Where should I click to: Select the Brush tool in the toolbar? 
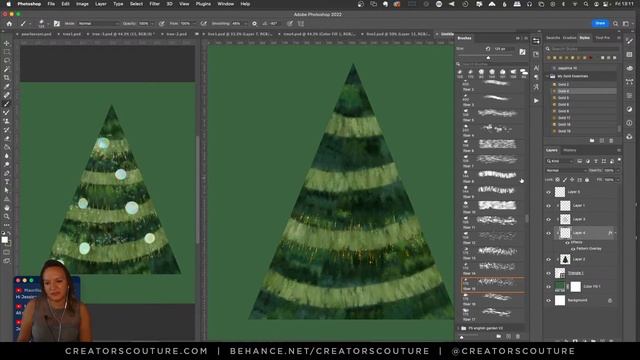click(7, 104)
